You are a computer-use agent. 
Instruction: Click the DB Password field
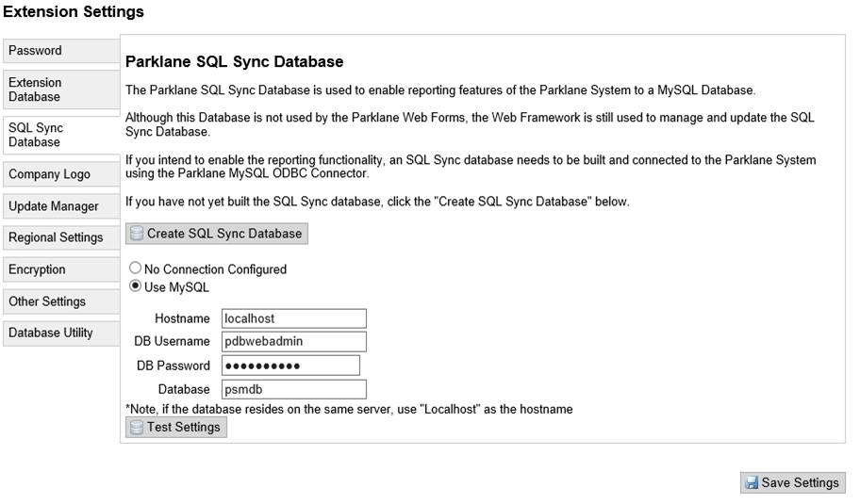(290, 366)
